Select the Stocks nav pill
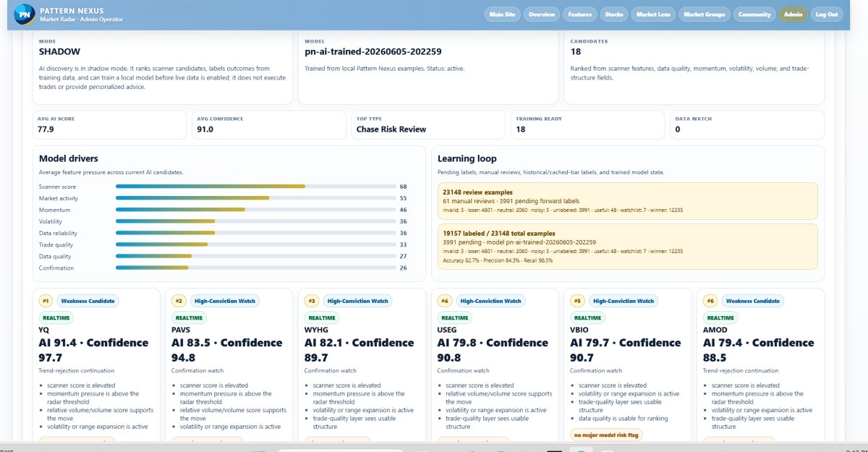 614,14
